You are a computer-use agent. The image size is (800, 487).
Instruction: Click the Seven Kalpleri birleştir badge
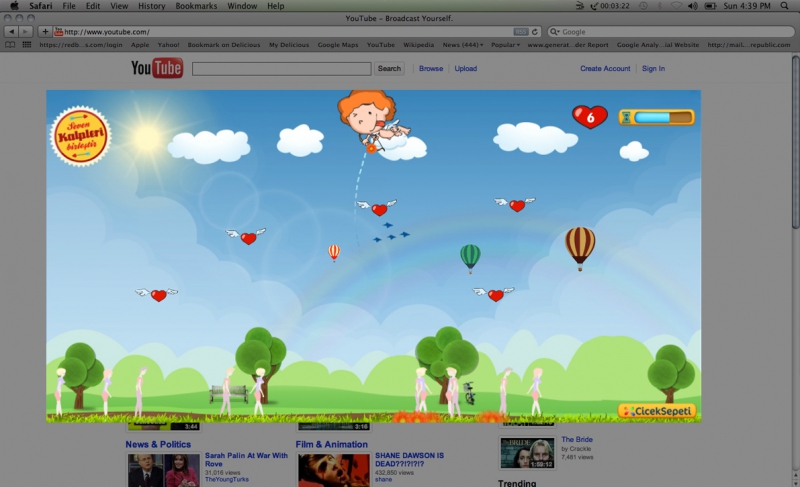(81, 136)
